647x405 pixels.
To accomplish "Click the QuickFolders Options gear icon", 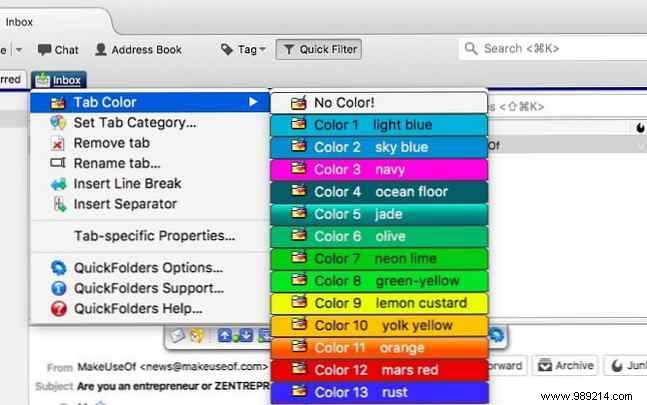I will point(59,268).
